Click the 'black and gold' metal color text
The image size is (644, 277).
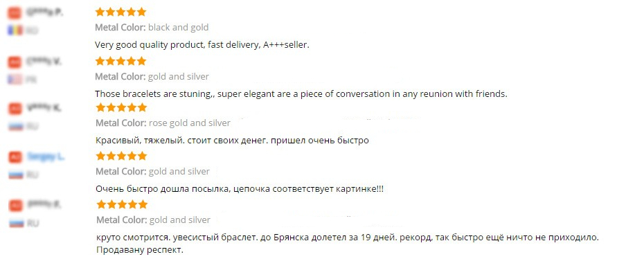[x=178, y=28]
